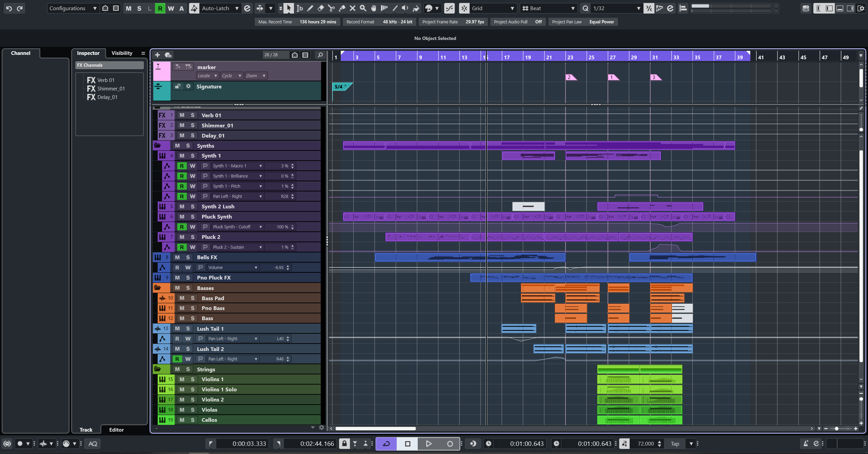Click the horizontal zoom slider handle
This screenshot has width=868, height=454.
coord(836,429)
